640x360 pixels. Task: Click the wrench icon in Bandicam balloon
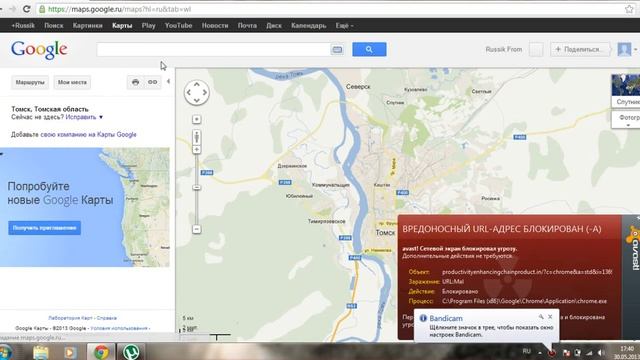click(x=541, y=317)
